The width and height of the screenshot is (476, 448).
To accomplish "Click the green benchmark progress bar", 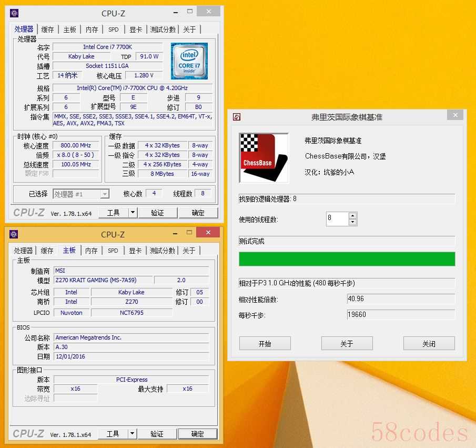I will (347, 259).
